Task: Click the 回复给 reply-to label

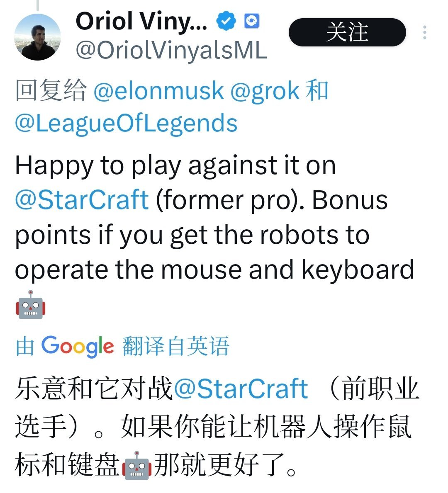Action: (51, 90)
